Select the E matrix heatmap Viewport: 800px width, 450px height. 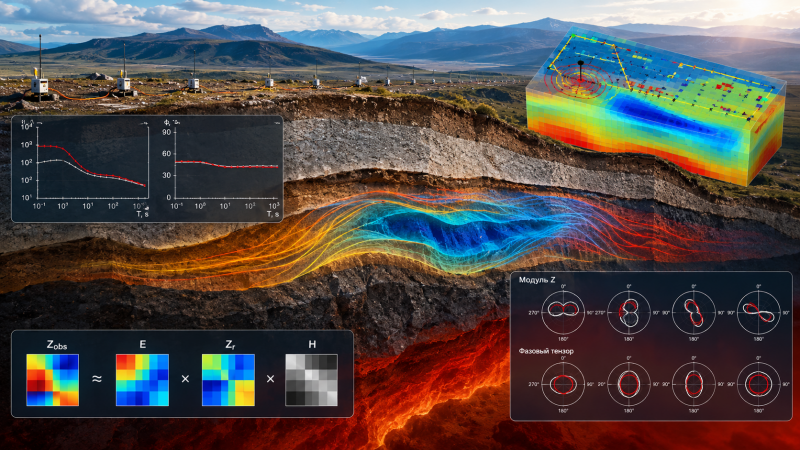click(142, 380)
